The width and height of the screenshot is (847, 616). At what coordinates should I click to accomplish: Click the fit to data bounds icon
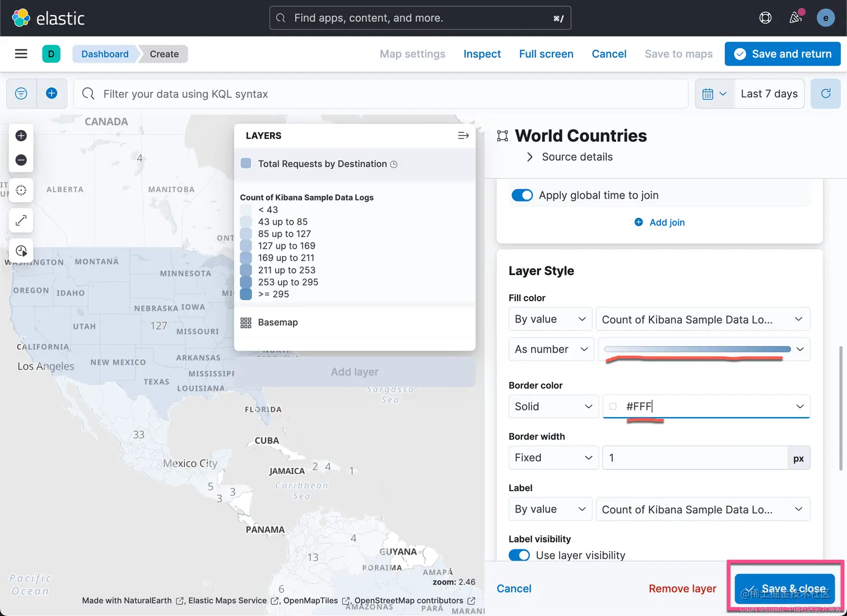tap(21, 190)
